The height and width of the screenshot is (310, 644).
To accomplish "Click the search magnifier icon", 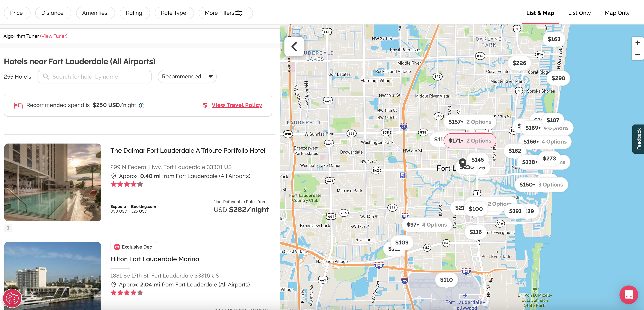I will click(46, 76).
